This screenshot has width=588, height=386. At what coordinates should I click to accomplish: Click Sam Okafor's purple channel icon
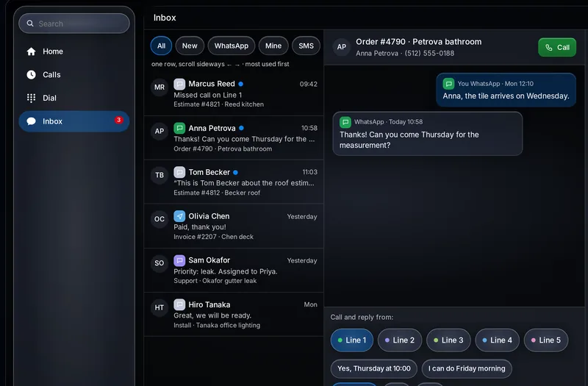(x=179, y=260)
